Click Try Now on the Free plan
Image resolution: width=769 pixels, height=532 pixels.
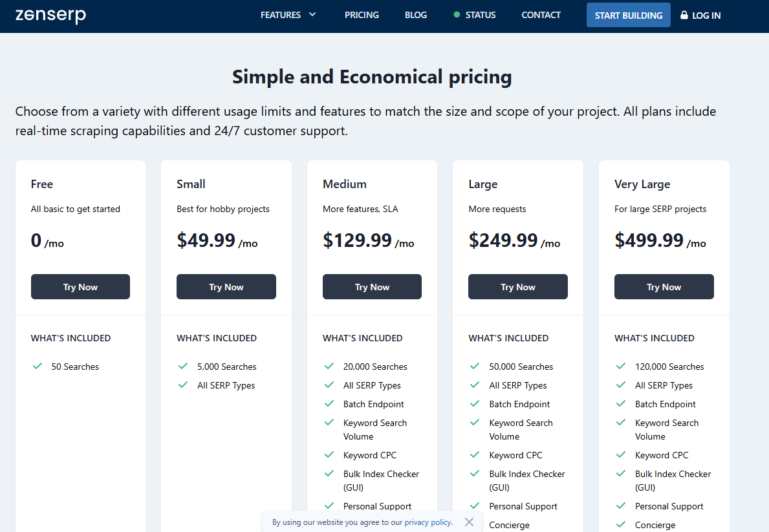(80, 287)
